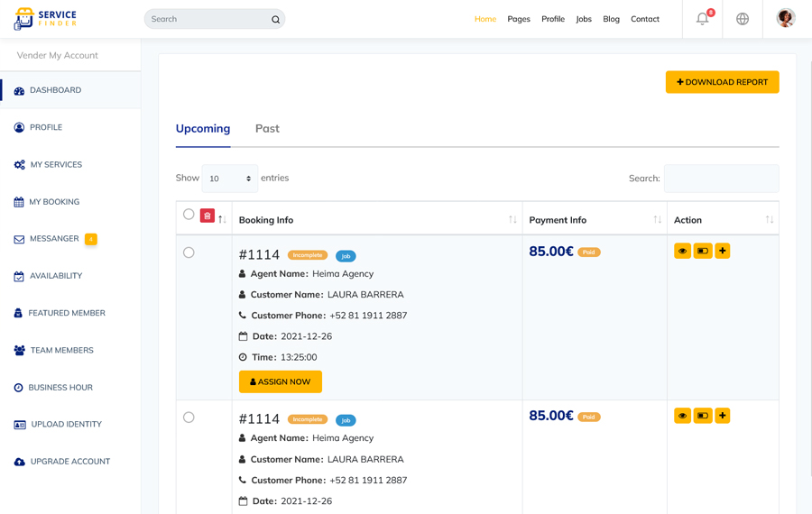Click the status icon in second booking row
The height and width of the screenshot is (514, 812).
click(x=702, y=416)
